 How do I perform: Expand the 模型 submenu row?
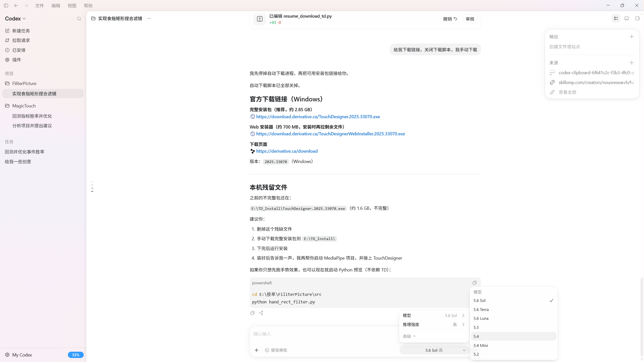pos(434,315)
